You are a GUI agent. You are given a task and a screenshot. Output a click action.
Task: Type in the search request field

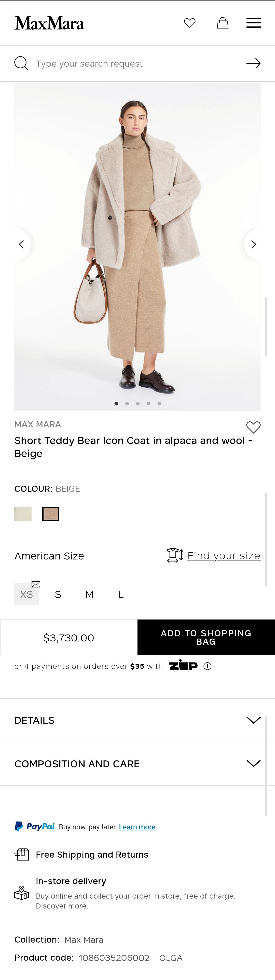coord(137,64)
